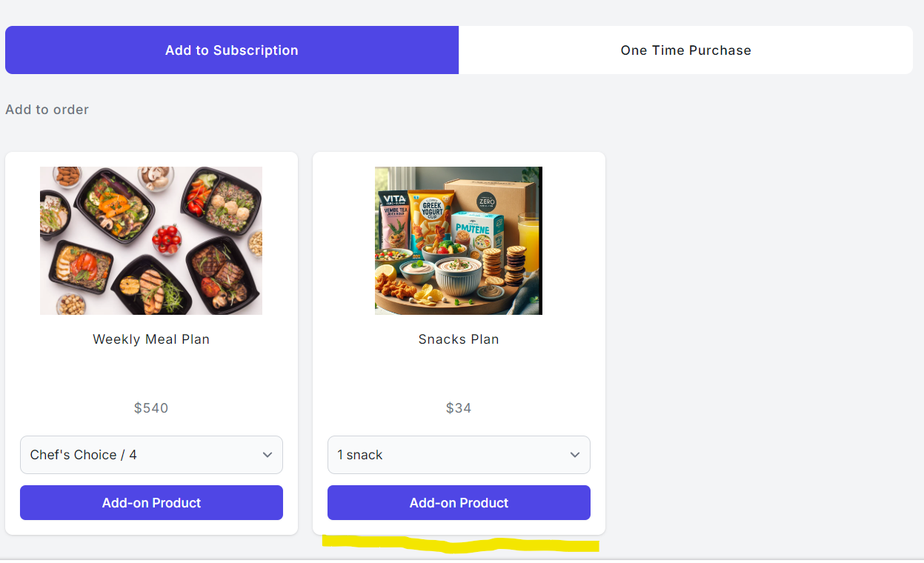The image size is (924, 563).
Task: Click the $34 price label
Action: click(459, 408)
